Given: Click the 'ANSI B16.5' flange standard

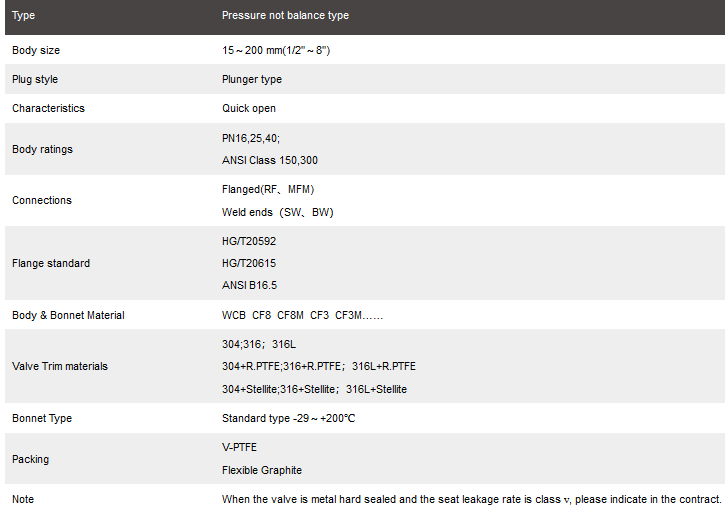Looking at the screenshot, I should pyautogui.click(x=249, y=285).
